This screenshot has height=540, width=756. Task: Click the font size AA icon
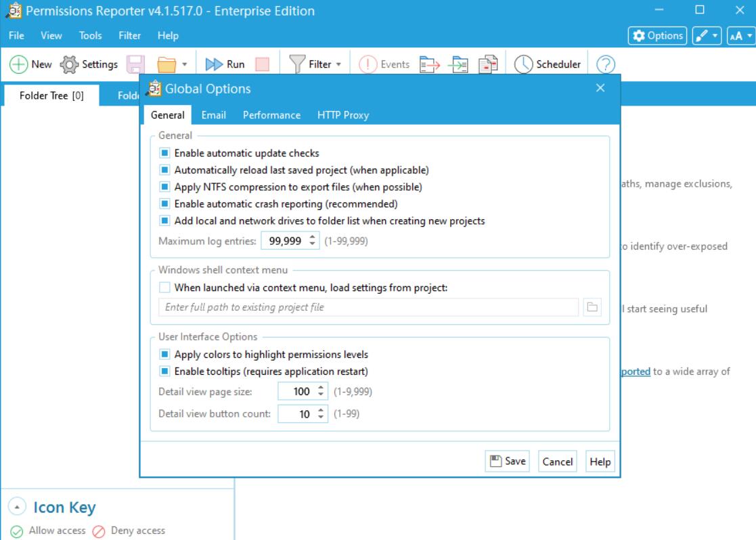point(736,36)
